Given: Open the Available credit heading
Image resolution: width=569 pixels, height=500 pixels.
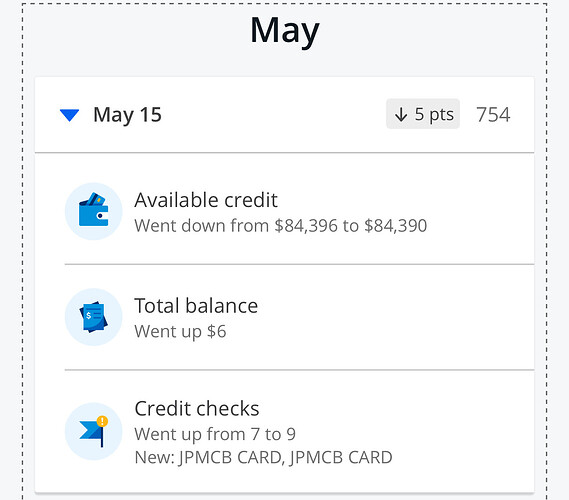Looking at the screenshot, I should pyautogui.click(x=206, y=200).
